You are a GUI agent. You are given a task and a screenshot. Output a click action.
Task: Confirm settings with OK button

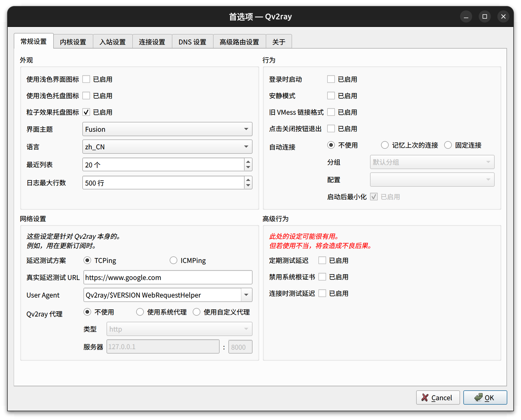[485, 397]
